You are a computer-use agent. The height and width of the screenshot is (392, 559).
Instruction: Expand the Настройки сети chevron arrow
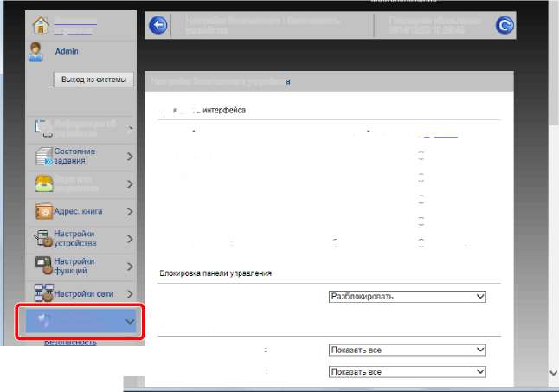[130, 294]
